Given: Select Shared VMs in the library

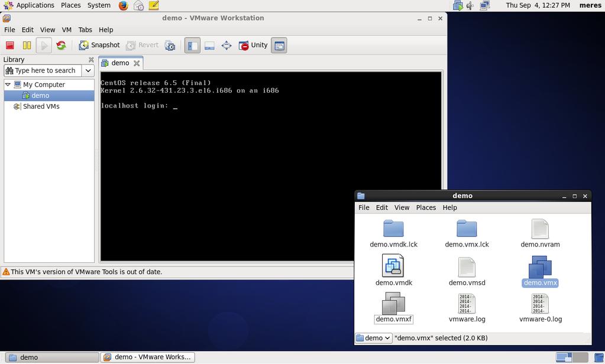Looking at the screenshot, I should coord(36,106).
